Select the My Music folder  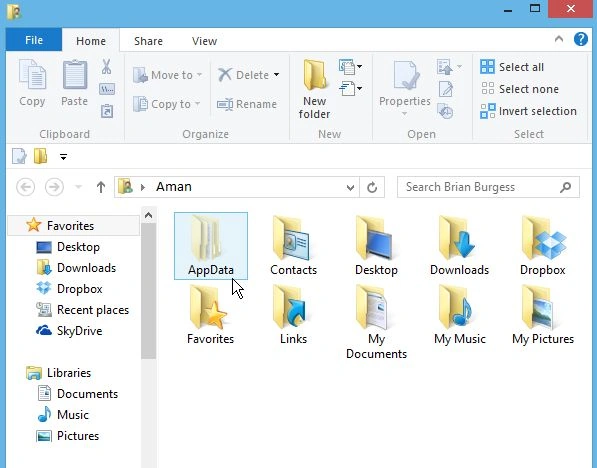(460, 315)
